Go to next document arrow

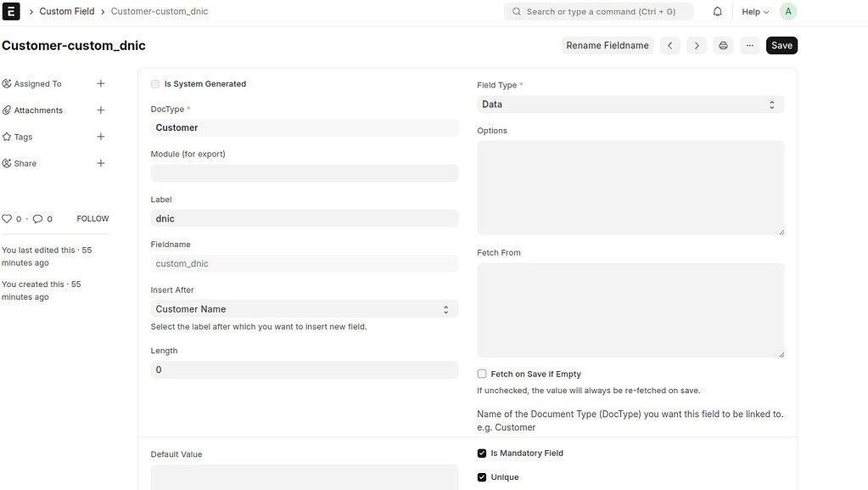click(x=697, y=46)
